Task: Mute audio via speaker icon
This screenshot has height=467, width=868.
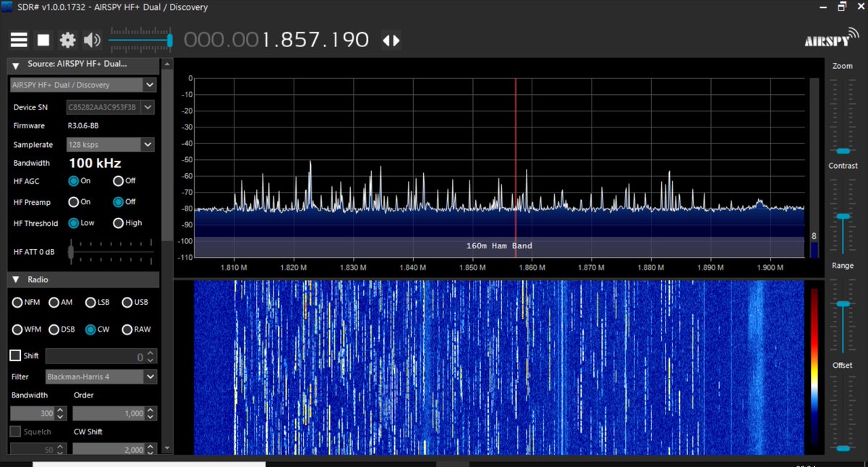Action: [92, 40]
